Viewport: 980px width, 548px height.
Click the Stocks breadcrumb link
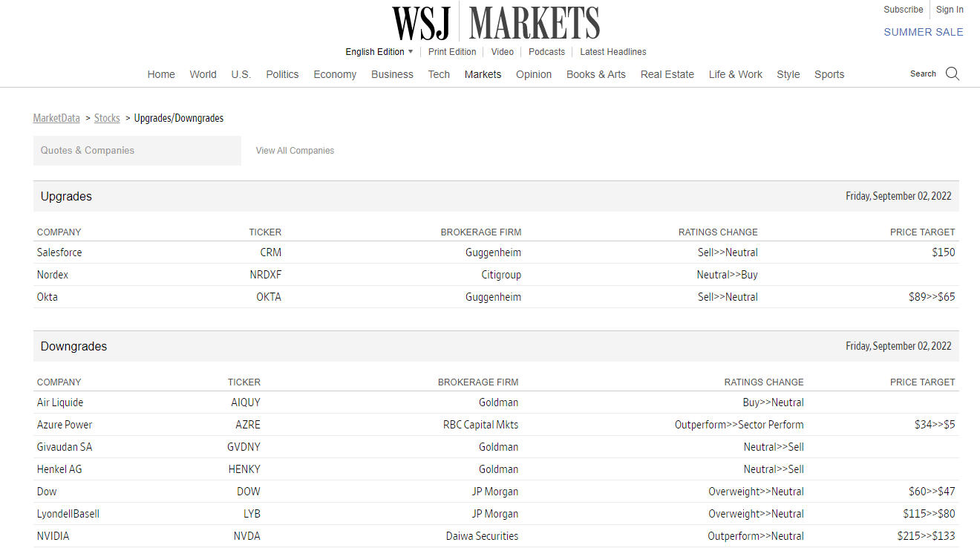tap(107, 118)
